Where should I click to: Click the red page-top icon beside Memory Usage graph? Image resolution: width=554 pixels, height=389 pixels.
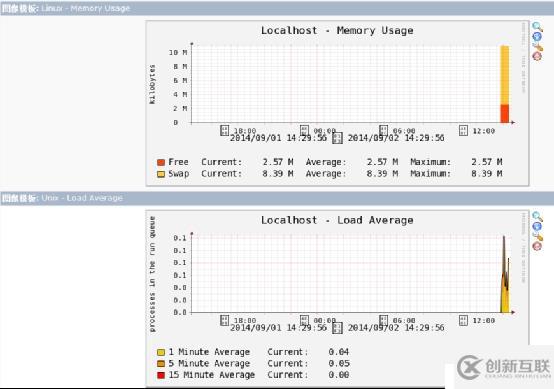coord(537,56)
